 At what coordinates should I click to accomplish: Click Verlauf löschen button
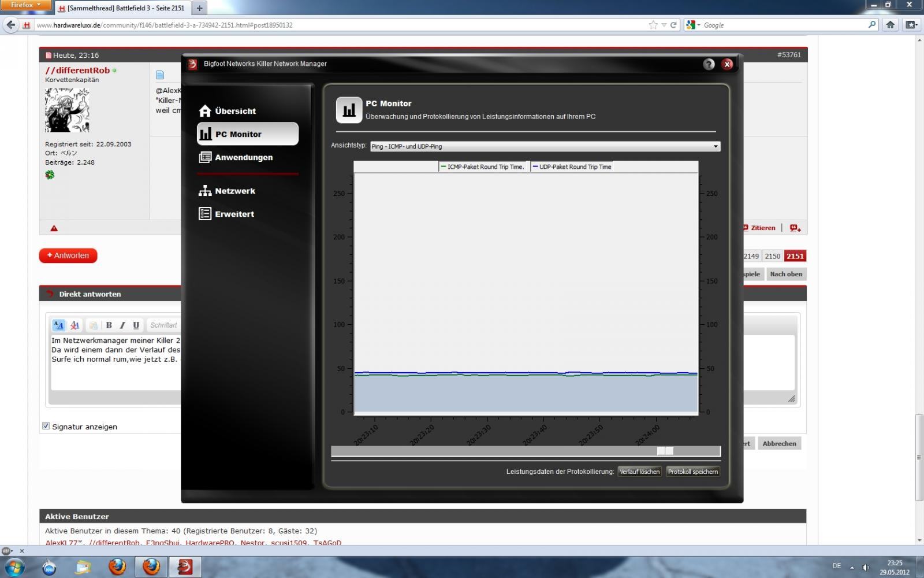(640, 472)
